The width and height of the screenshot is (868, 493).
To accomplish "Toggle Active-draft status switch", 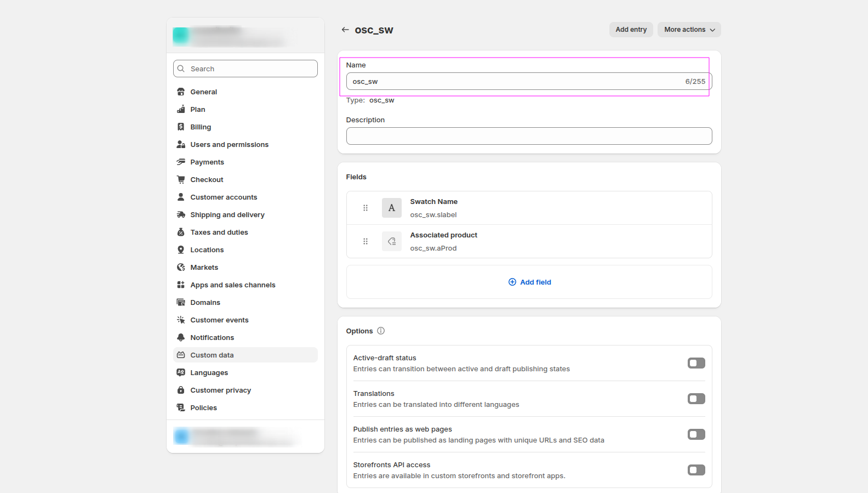I will tap(696, 363).
